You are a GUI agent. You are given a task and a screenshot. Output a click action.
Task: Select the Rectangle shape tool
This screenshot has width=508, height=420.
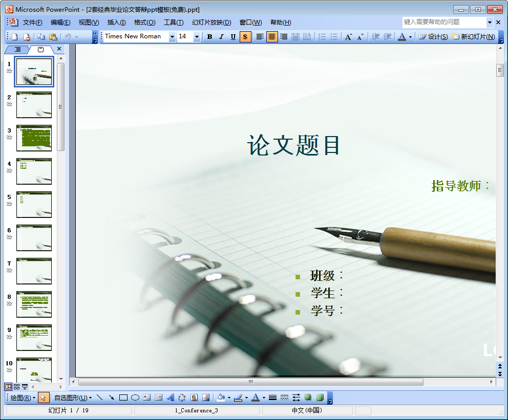click(x=123, y=397)
